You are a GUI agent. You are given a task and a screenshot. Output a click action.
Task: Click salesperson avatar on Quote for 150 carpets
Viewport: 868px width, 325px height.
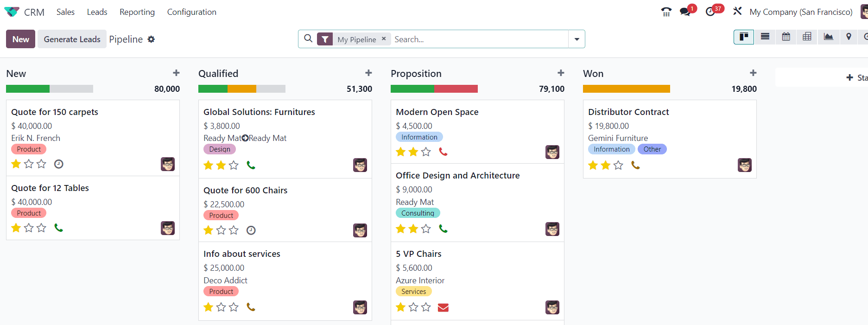pyautogui.click(x=168, y=164)
